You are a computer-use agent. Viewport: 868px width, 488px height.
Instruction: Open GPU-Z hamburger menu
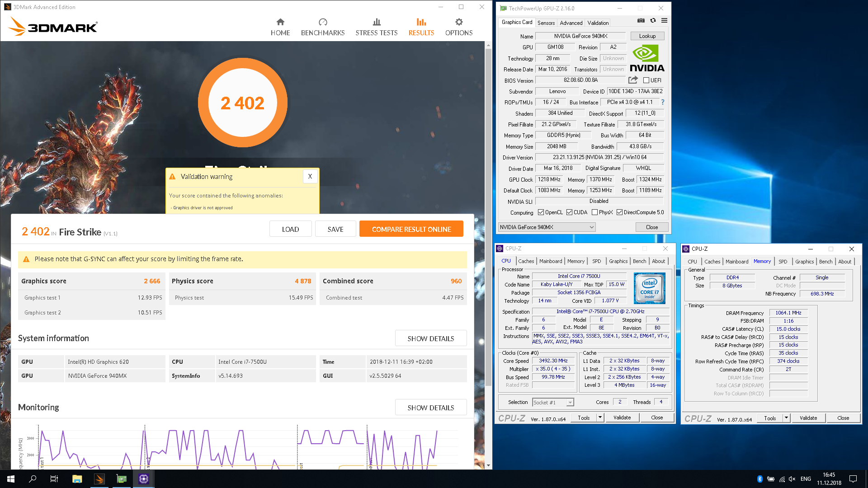664,21
